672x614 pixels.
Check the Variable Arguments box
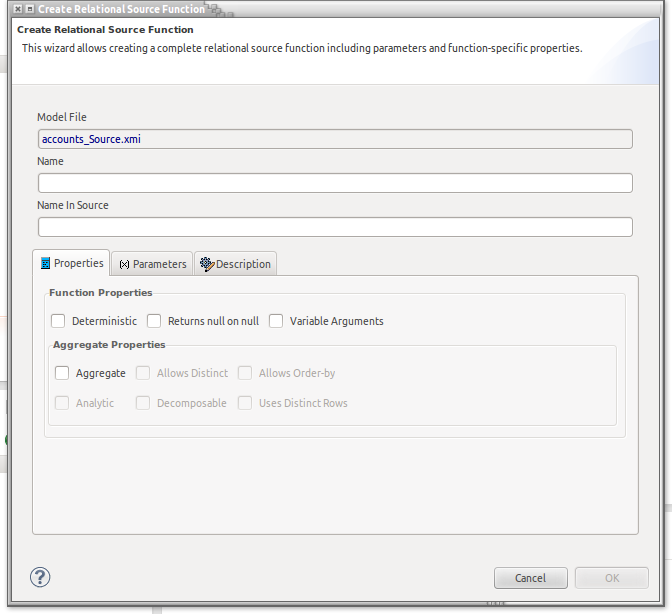[277, 321]
